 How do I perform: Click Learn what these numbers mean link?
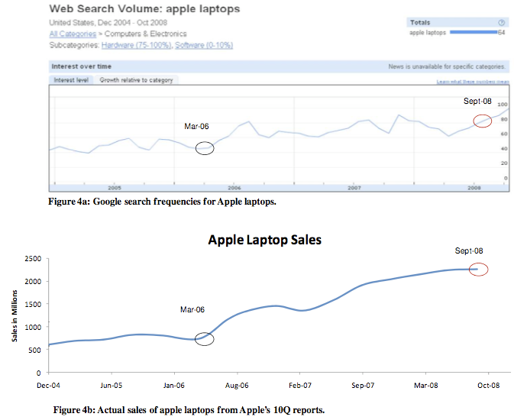pyautogui.click(x=473, y=82)
